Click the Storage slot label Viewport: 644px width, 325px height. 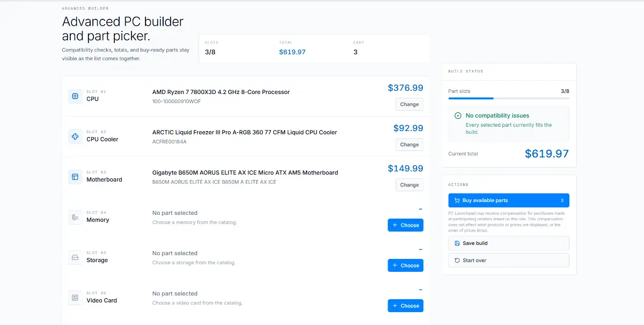pos(97,260)
